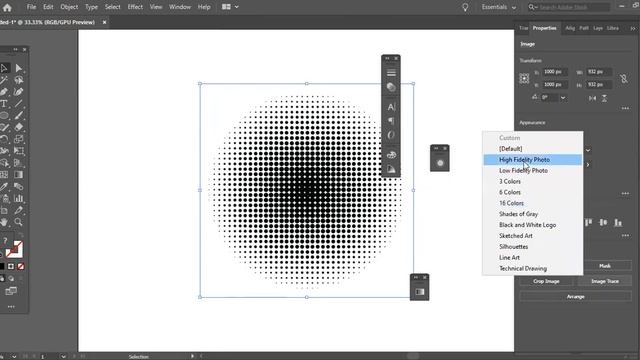Screen dimensions: 640x360
Task: Open the Essentials workspace dropdown
Action: point(499,7)
